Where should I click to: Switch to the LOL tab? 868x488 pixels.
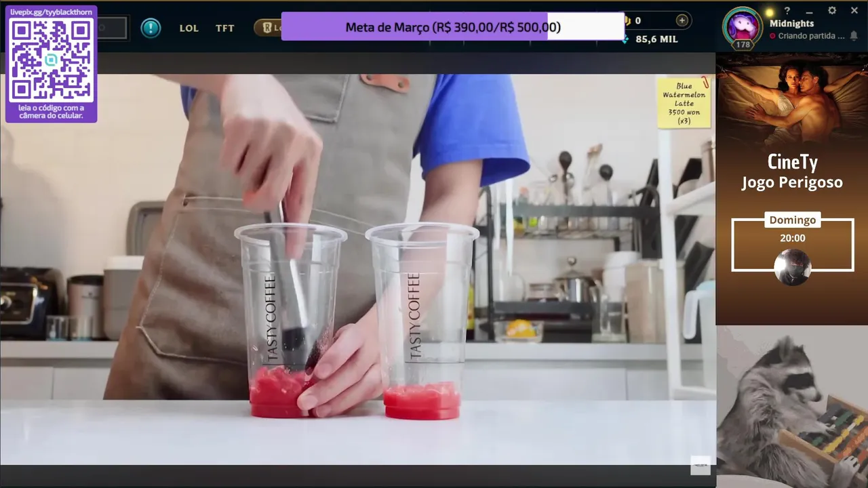tap(189, 28)
